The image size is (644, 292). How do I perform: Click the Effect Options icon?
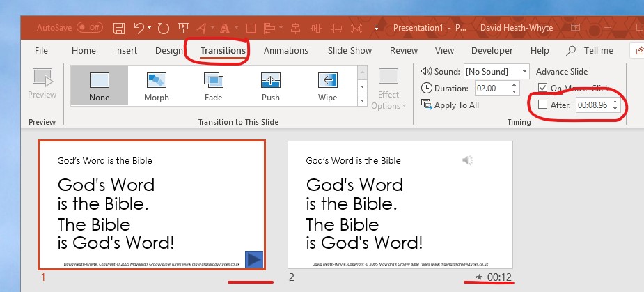[388, 77]
